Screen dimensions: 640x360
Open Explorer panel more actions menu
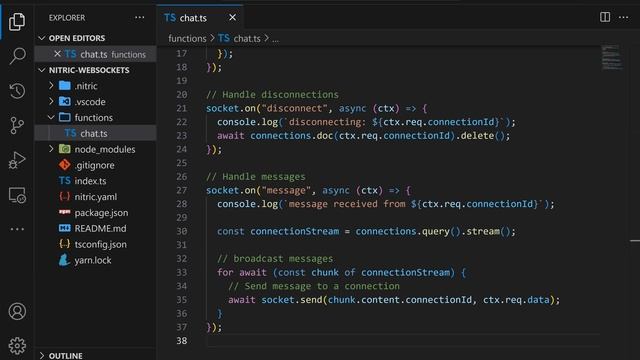(140, 18)
